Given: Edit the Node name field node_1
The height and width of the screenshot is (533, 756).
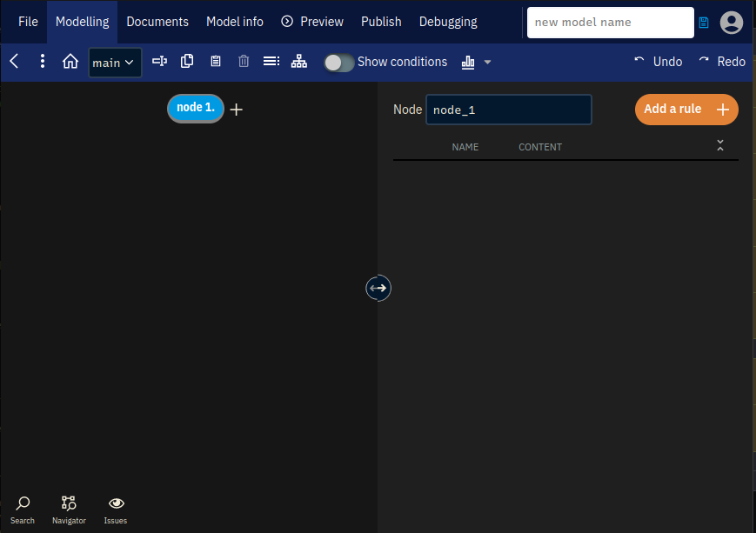Looking at the screenshot, I should [509, 110].
